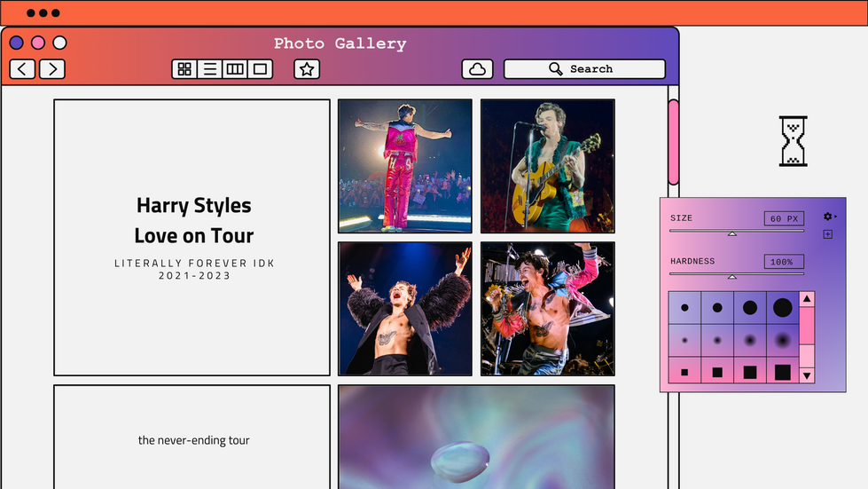Click the star favorites button

point(307,69)
